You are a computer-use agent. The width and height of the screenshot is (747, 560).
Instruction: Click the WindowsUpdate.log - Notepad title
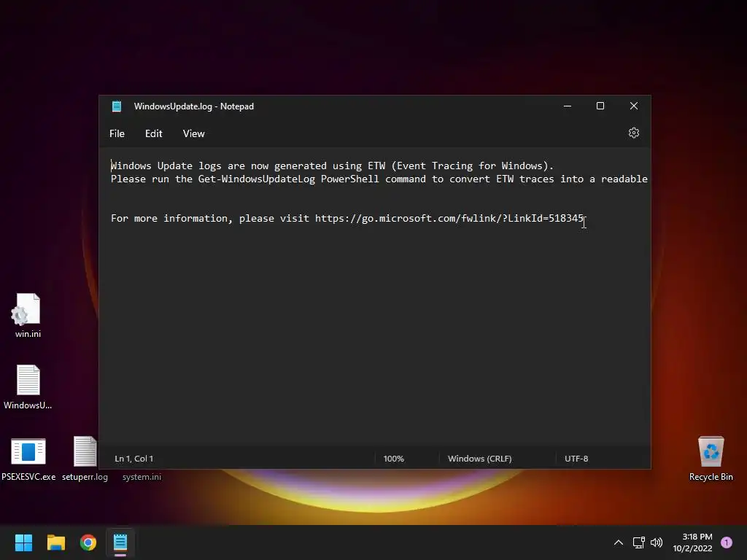click(194, 106)
